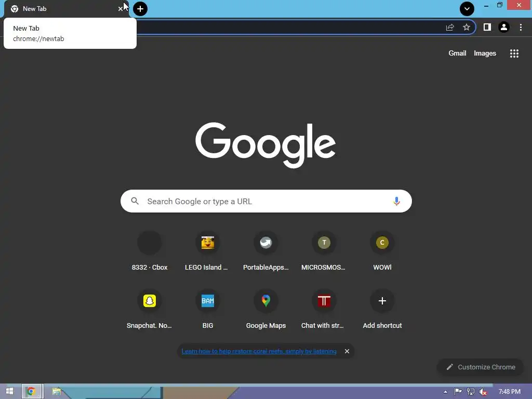Open the BIG shortcut
The height and width of the screenshot is (399, 532).
pyautogui.click(x=208, y=310)
